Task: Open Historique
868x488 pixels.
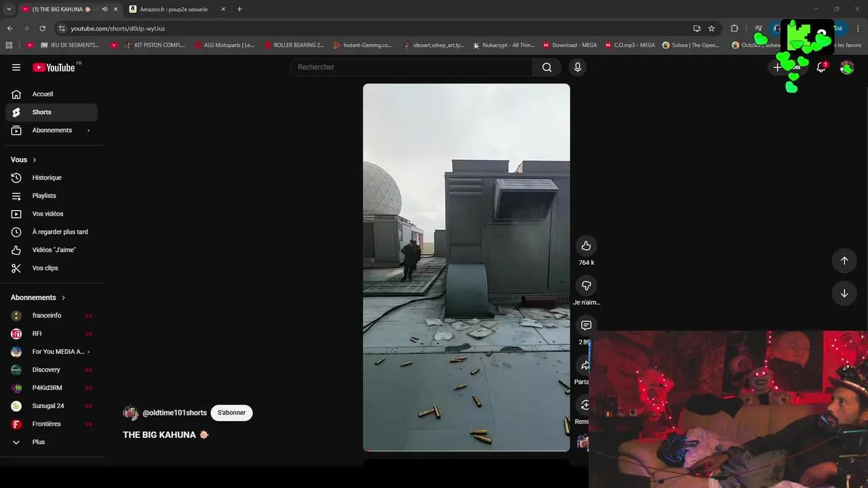Action: point(51,178)
